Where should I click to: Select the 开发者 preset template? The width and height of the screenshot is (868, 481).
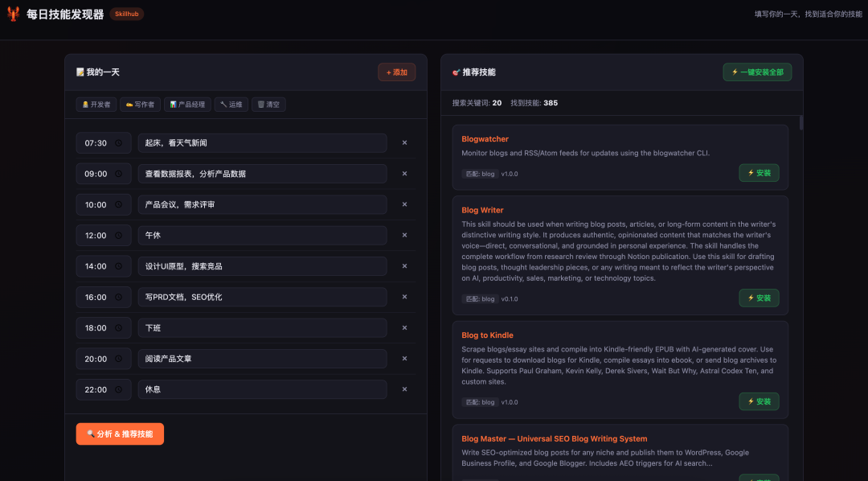coord(96,105)
